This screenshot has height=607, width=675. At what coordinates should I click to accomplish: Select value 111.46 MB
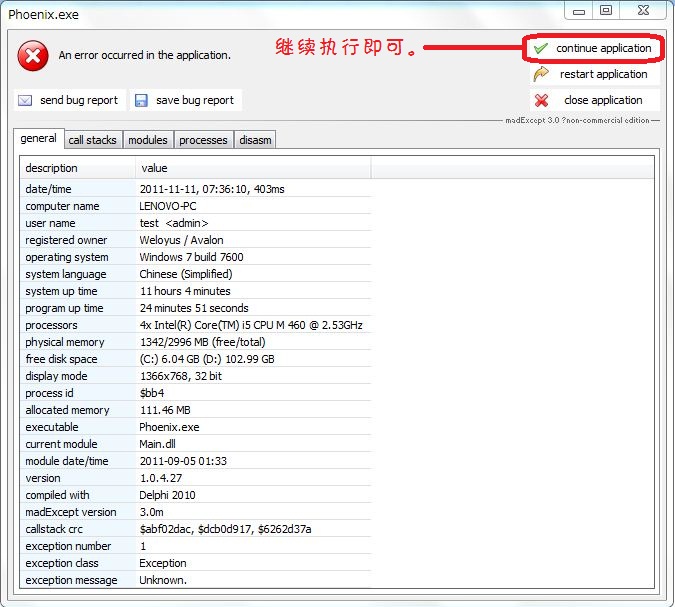click(x=165, y=410)
